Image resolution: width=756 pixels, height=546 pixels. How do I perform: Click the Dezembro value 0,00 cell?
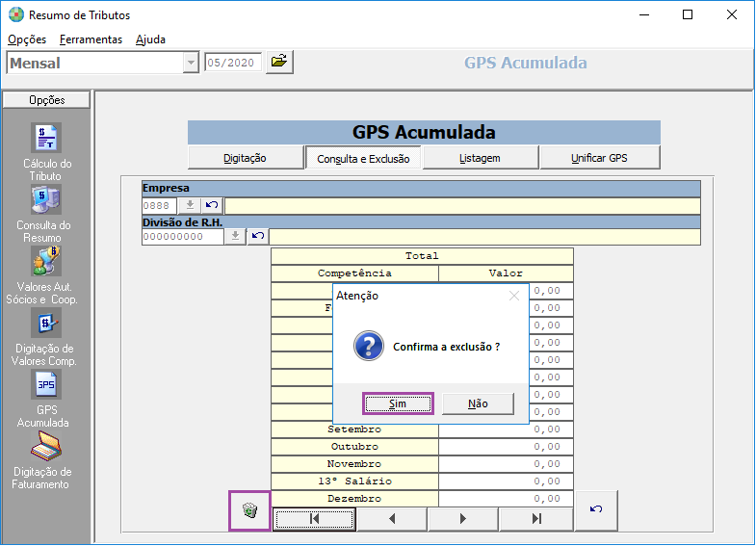click(507, 499)
